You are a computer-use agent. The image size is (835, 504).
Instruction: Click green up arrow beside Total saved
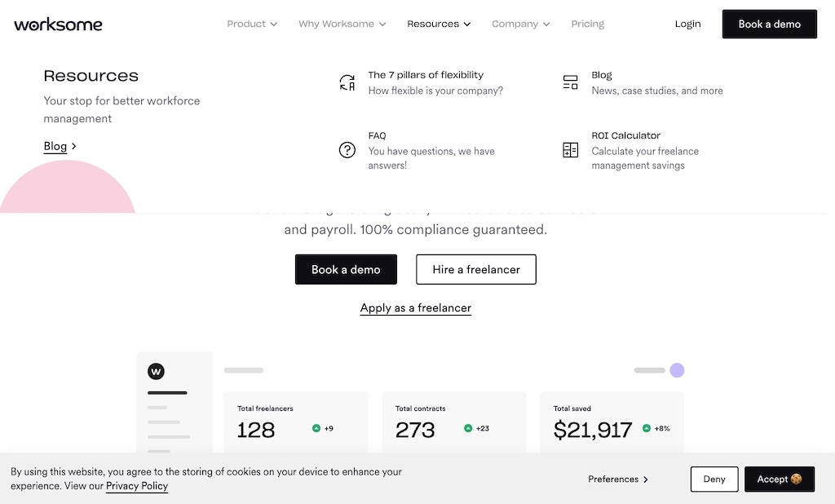click(647, 428)
